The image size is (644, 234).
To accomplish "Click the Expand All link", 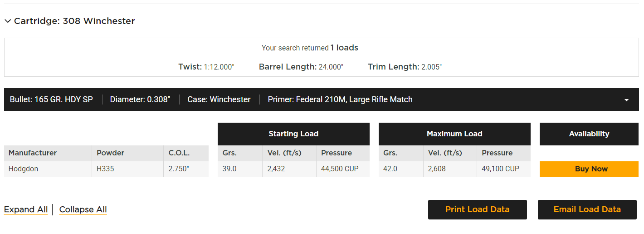I will pyautogui.click(x=26, y=209).
